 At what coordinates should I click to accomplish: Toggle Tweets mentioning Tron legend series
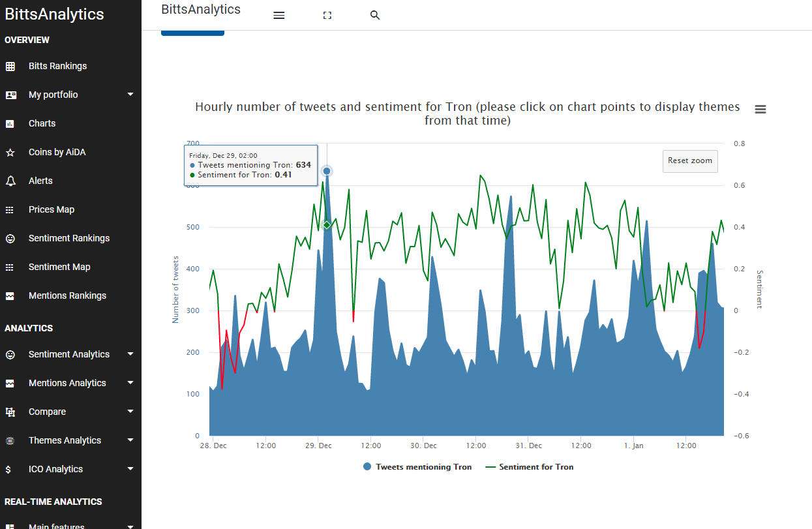[417, 467]
